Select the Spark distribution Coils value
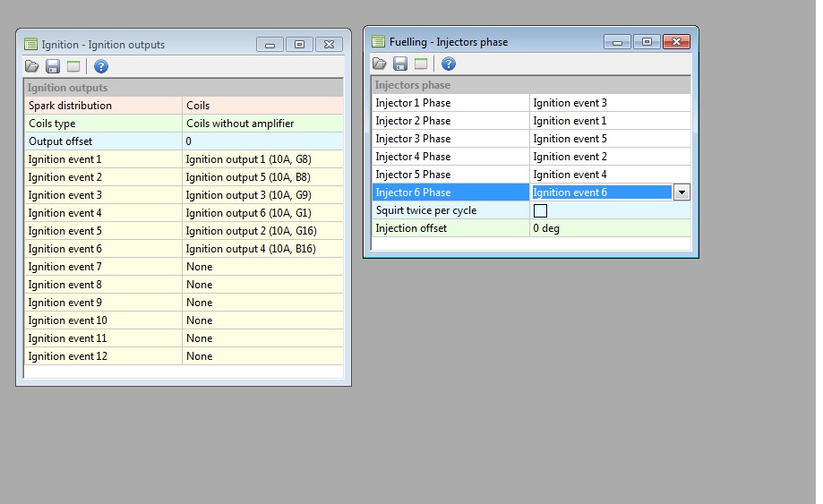 click(x=261, y=106)
